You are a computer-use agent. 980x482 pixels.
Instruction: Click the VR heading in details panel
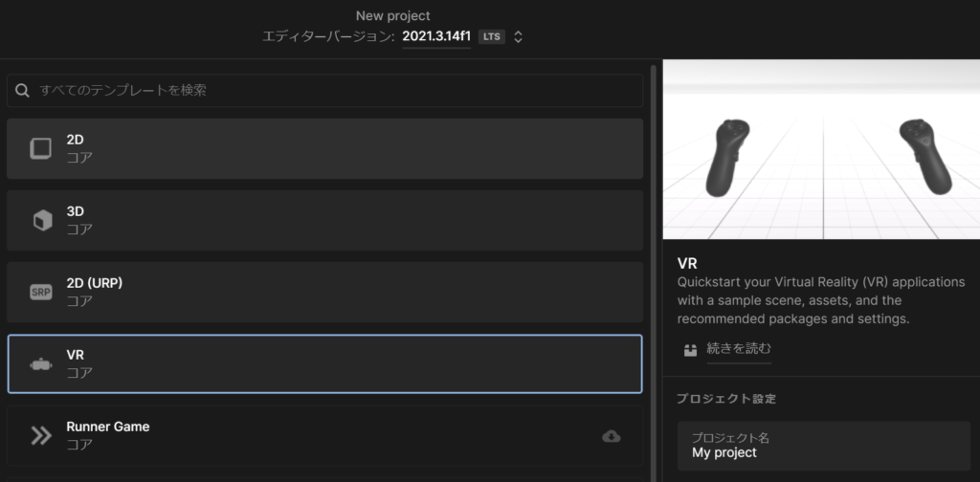click(687, 263)
